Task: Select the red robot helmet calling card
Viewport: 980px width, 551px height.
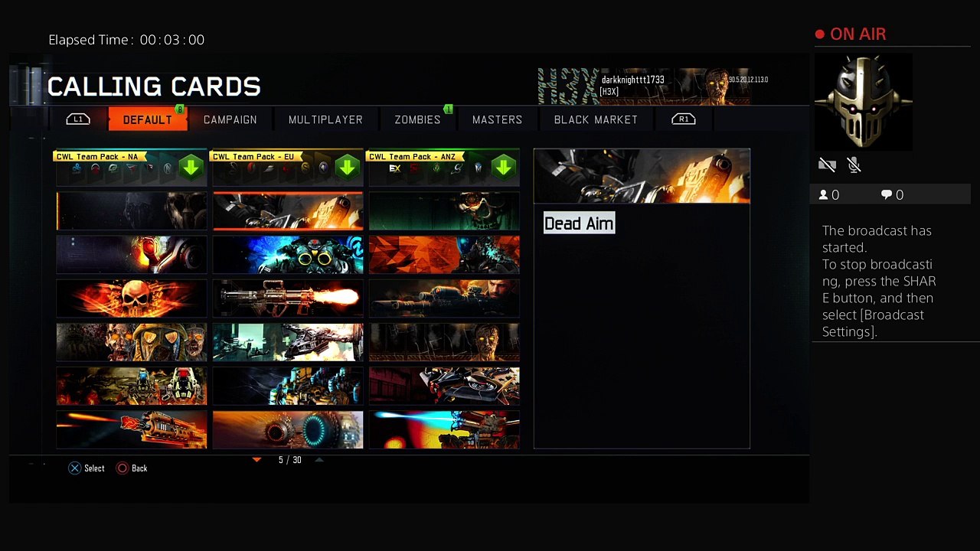Action: click(x=132, y=255)
